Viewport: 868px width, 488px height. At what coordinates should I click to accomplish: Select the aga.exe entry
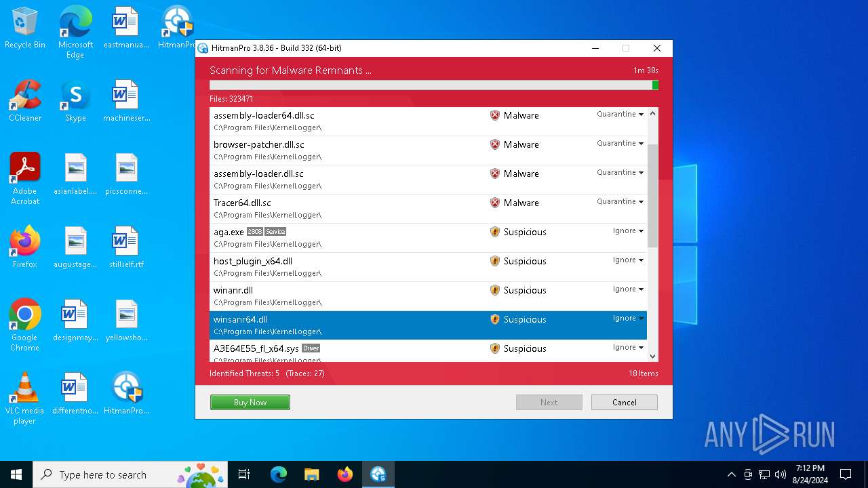coord(429,238)
